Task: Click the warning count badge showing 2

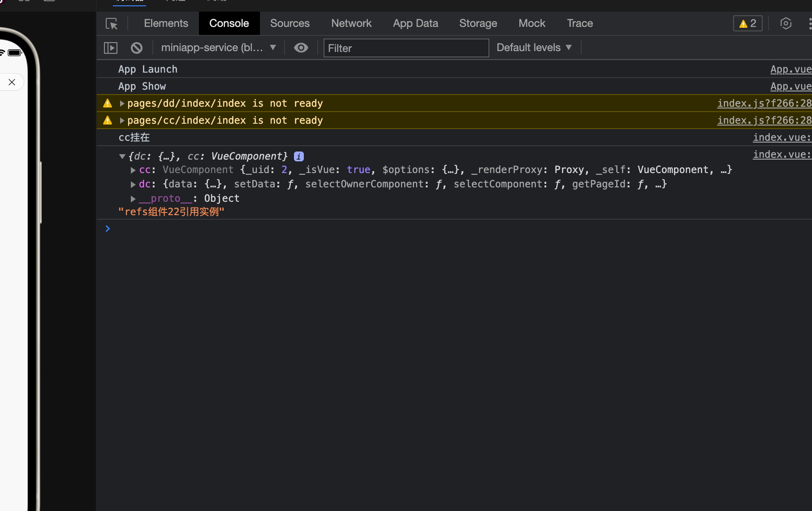Action: tap(747, 24)
